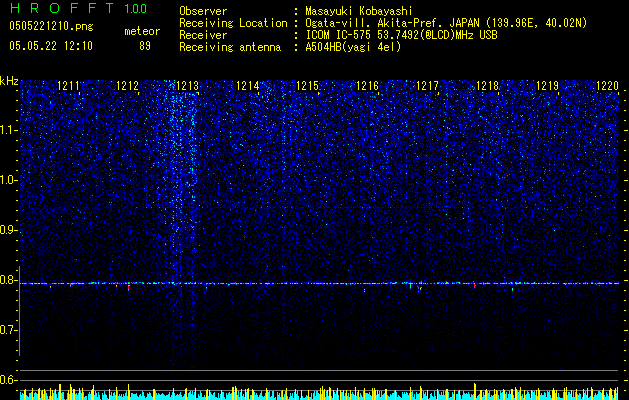Click the 1215 time marker
The width and height of the screenshot is (629, 400).
(307, 85)
